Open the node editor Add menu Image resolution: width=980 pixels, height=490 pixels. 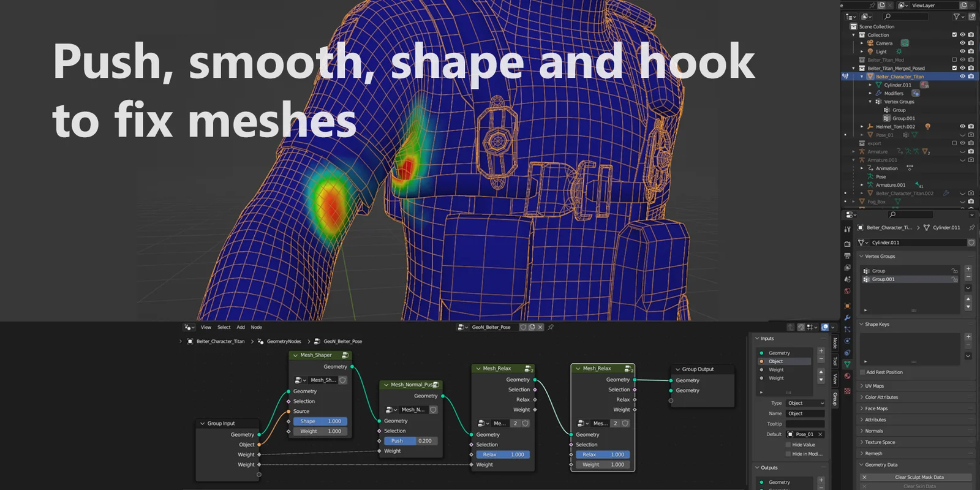241,327
